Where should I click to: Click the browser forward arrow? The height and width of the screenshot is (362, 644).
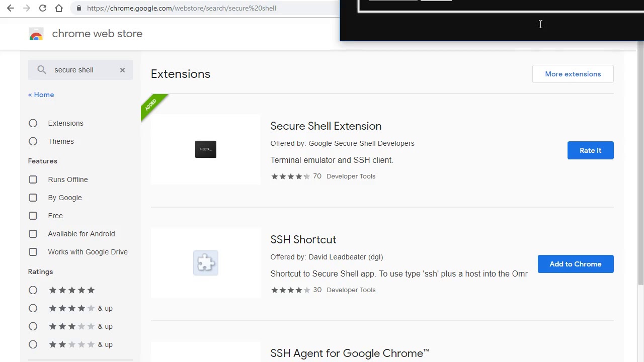coord(27,8)
